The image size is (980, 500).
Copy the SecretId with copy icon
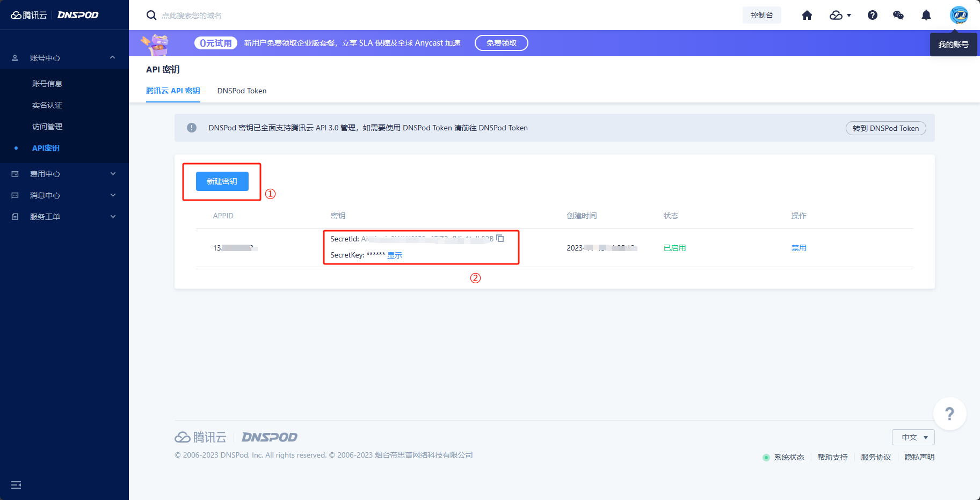coord(500,238)
